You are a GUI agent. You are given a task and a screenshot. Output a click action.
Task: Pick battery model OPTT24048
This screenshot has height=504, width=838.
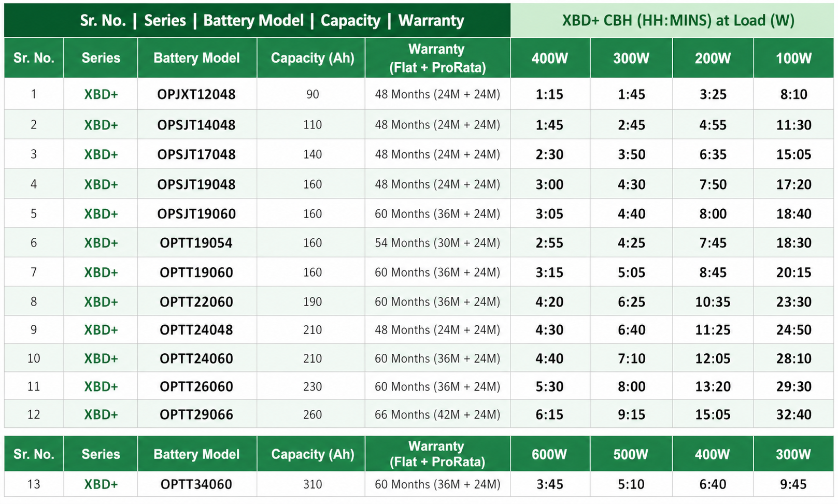pos(196,330)
